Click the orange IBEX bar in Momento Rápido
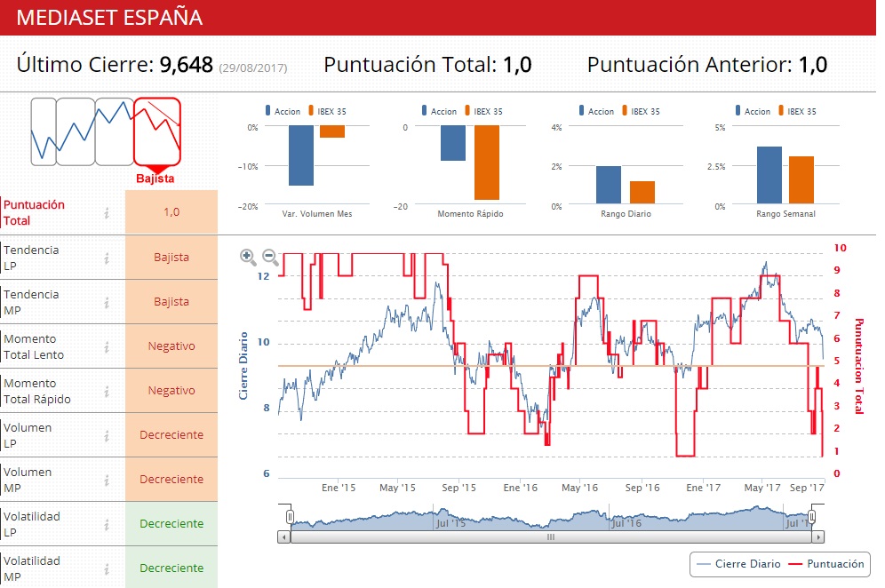The height and width of the screenshot is (588, 885). tap(487, 163)
